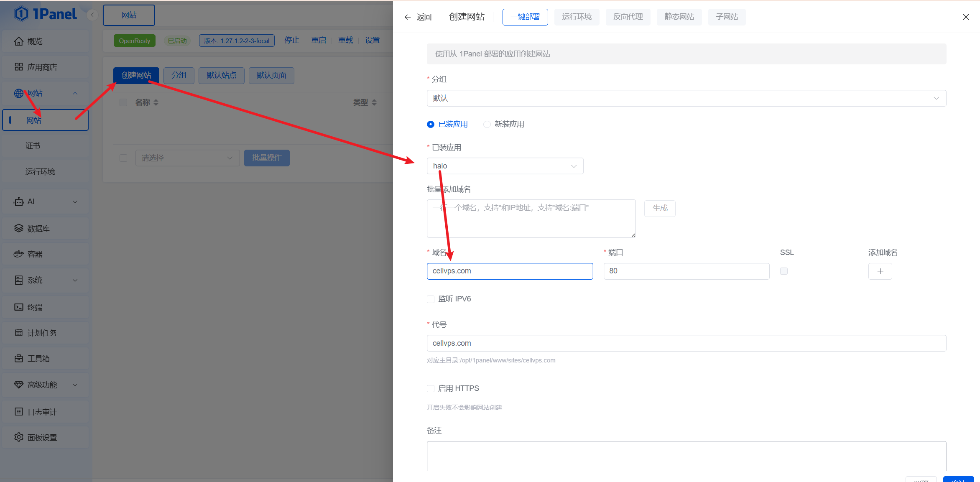Switch to the 静态网站 tab
Viewport: 980px width, 482px height.
[679, 17]
